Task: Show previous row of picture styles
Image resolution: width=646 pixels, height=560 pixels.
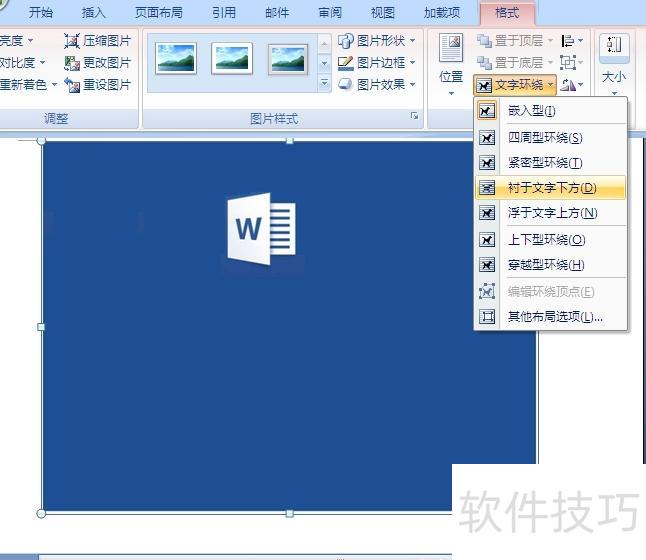Action: (324, 44)
